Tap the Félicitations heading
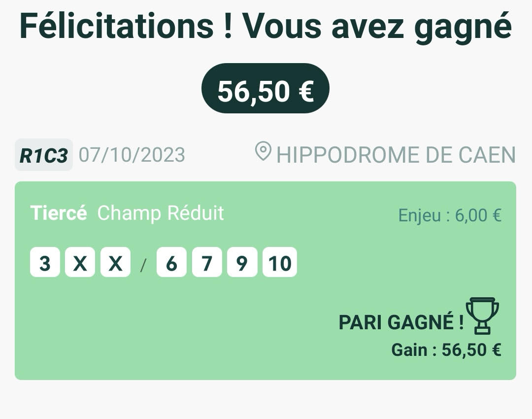Viewport: 532px width, 419px height. [x=266, y=27]
